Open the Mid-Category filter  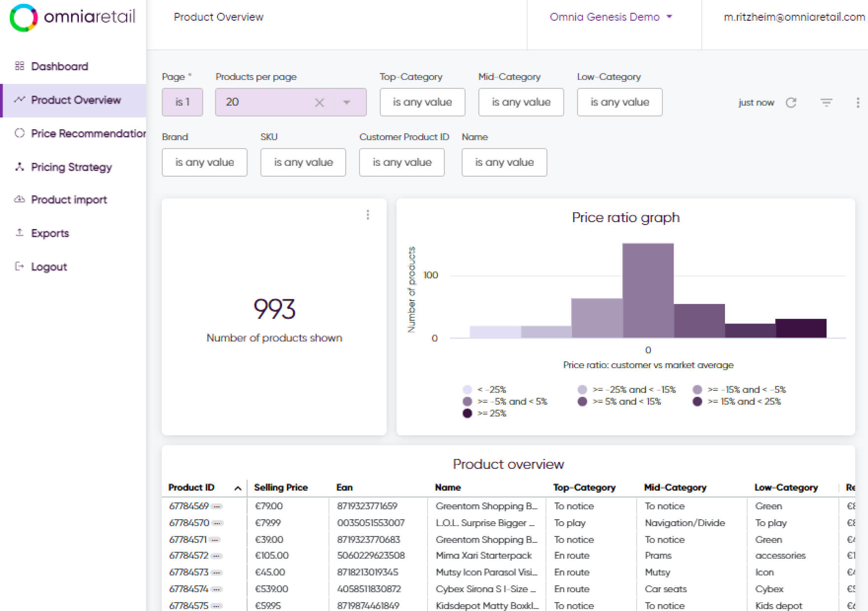coord(521,102)
